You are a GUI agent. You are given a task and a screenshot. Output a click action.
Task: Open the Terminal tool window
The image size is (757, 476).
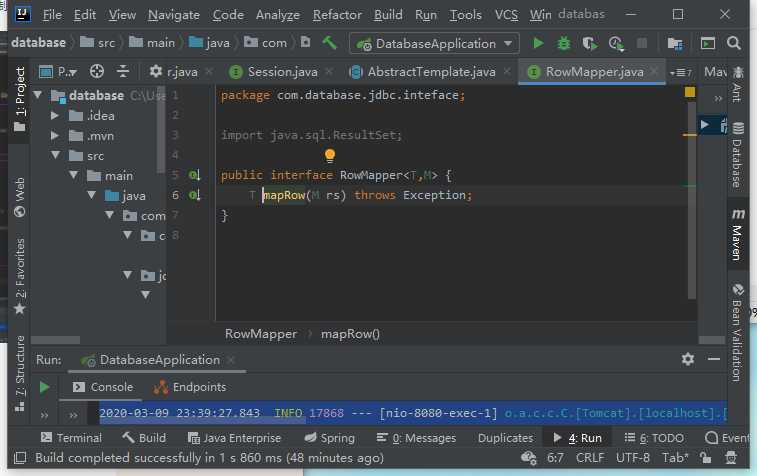click(71, 438)
